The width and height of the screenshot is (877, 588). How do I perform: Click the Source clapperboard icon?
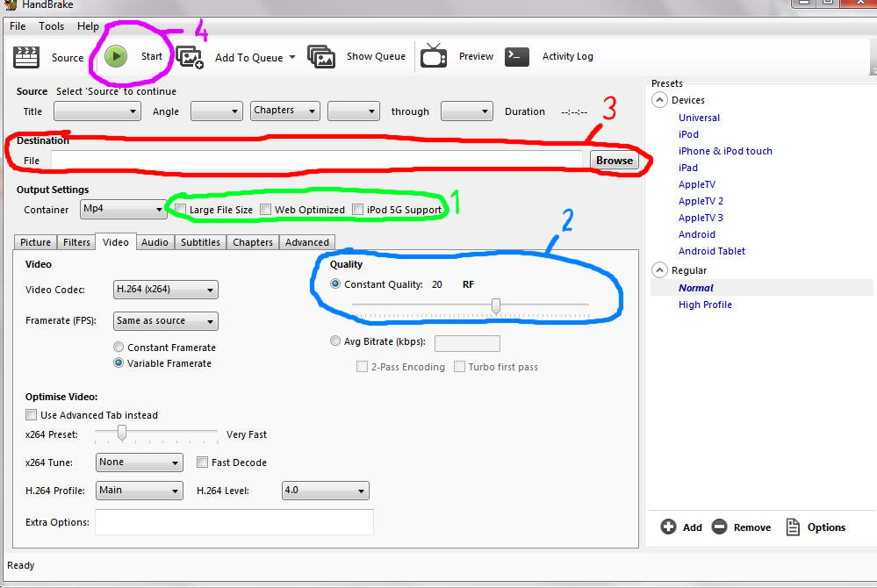click(25, 57)
